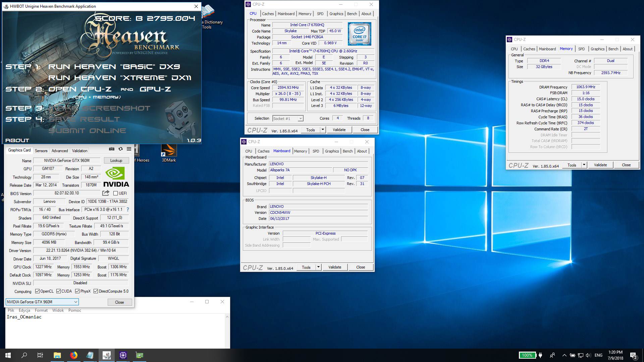Open Task View on the taskbar
Viewport: 644px width, 362px height.
point(40,355)
